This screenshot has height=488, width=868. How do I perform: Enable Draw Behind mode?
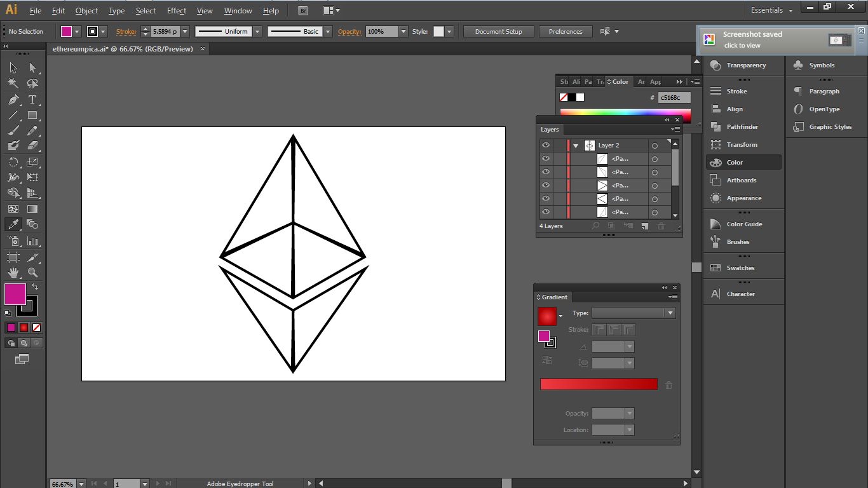click(24, 343)
